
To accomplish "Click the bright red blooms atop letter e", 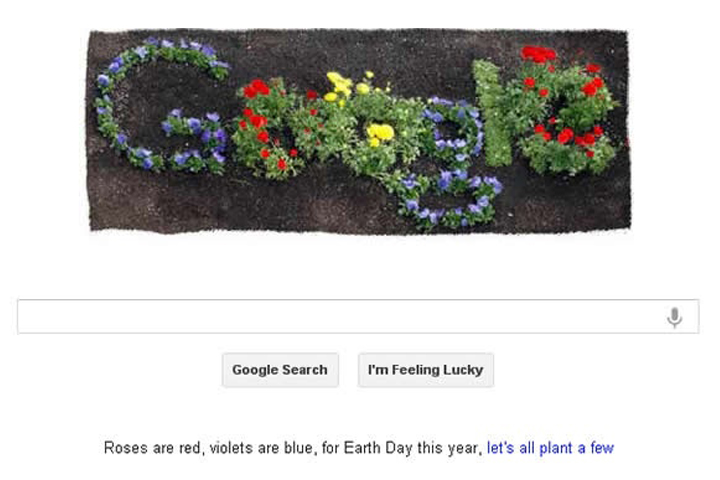I will point(537,54).
